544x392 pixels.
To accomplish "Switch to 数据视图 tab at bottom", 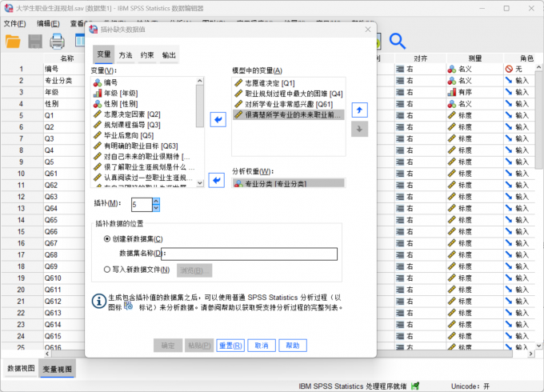I will click(21, 369).
